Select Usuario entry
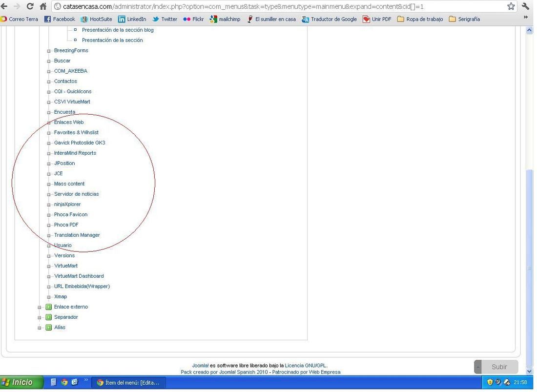Viewport: 537px width, 392px height. pyautogui.click(x=62, y=246)
